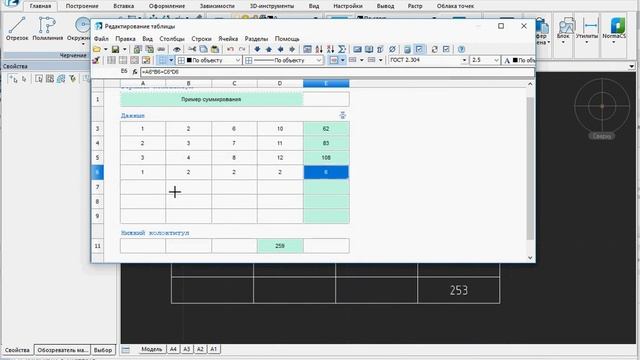Image resolution: width=640 pixels, height=360 pixels.
Task: Open the line type По объекту dropdown
Action: (x=284, y=60)
